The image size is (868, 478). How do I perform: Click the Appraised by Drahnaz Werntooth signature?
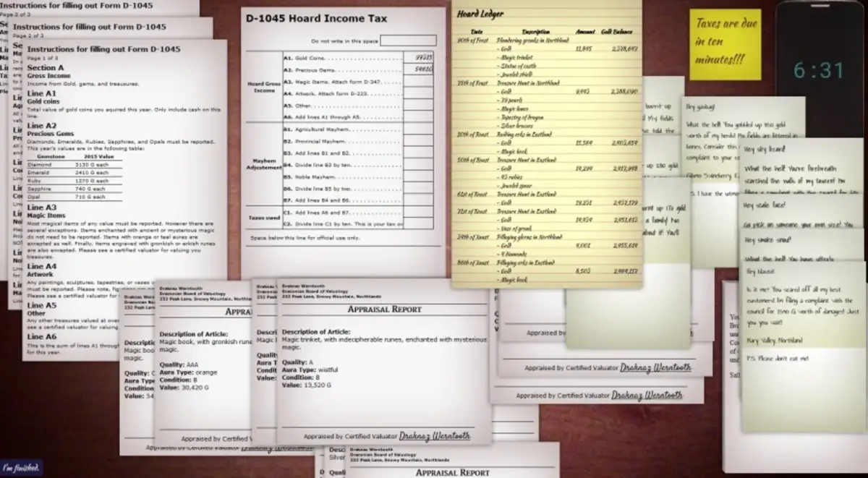tap(434, 436)
